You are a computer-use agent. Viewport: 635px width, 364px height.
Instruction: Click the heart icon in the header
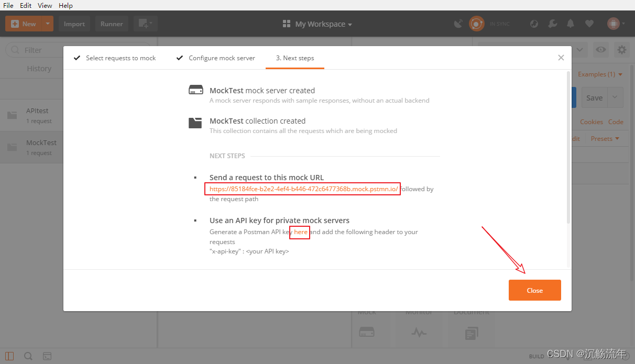pyautogui.click(x=589, y=24)
